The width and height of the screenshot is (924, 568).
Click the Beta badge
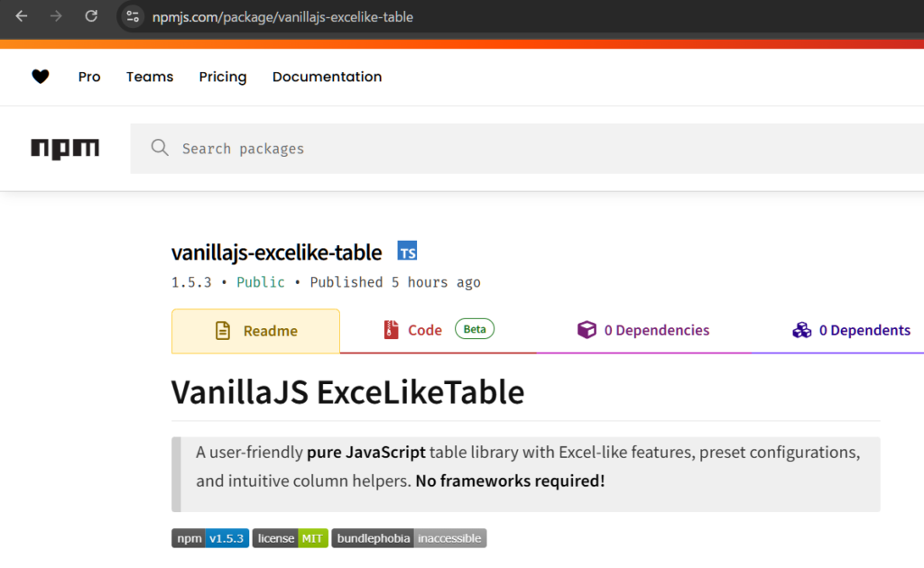(475, 329)
